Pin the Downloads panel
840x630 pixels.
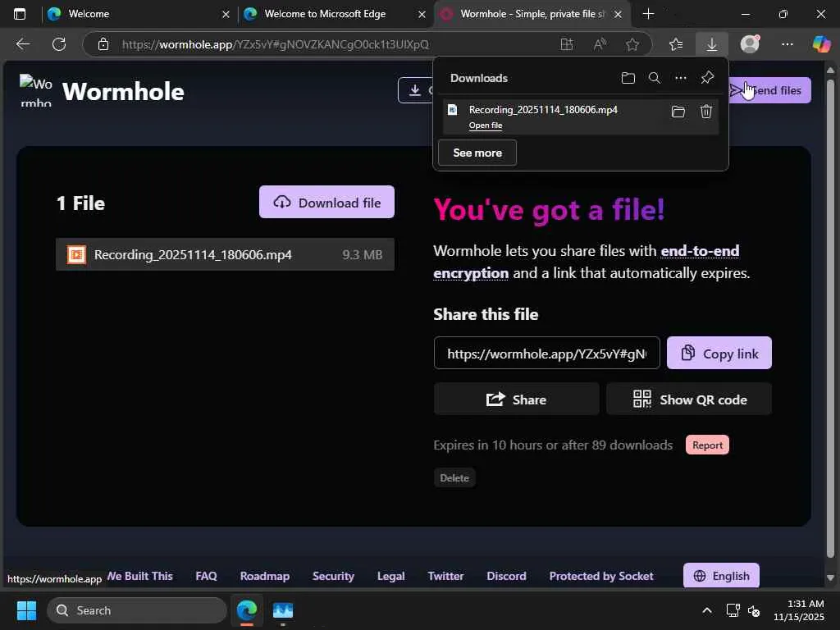(x=707, y=78)
